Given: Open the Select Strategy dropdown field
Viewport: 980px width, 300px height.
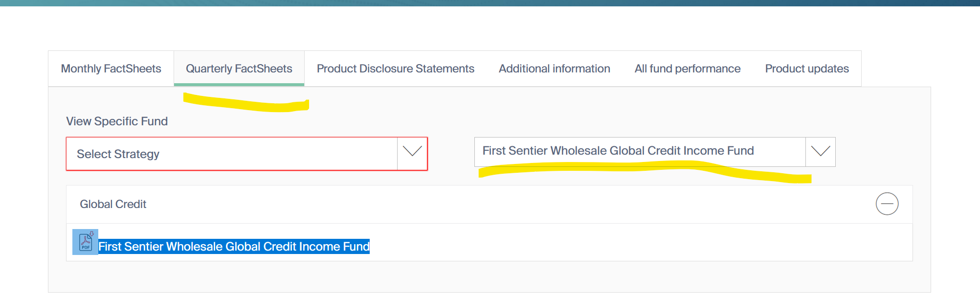Looking at the screenshot, I should point(232,154).
